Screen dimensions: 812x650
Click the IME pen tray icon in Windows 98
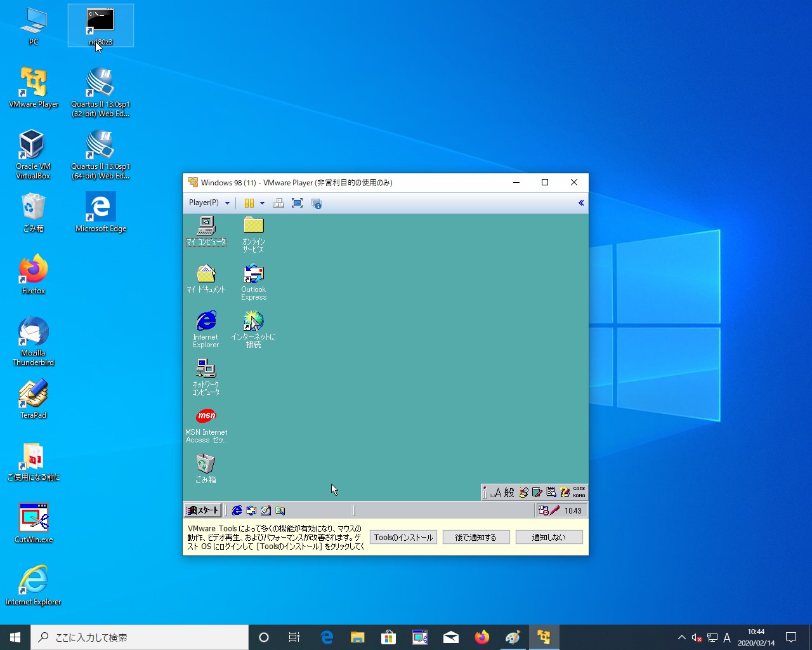coord(555,510)
